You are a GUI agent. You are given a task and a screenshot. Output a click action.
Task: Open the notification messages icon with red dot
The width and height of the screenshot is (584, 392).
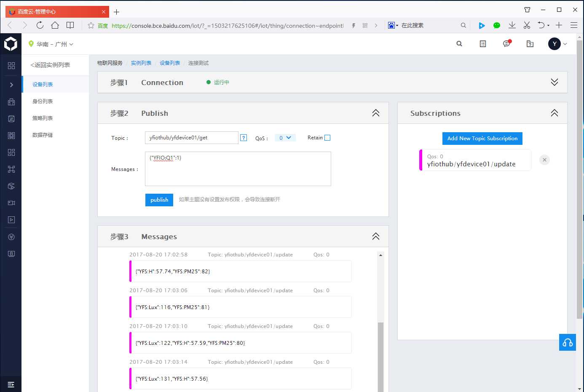[507, 43]
